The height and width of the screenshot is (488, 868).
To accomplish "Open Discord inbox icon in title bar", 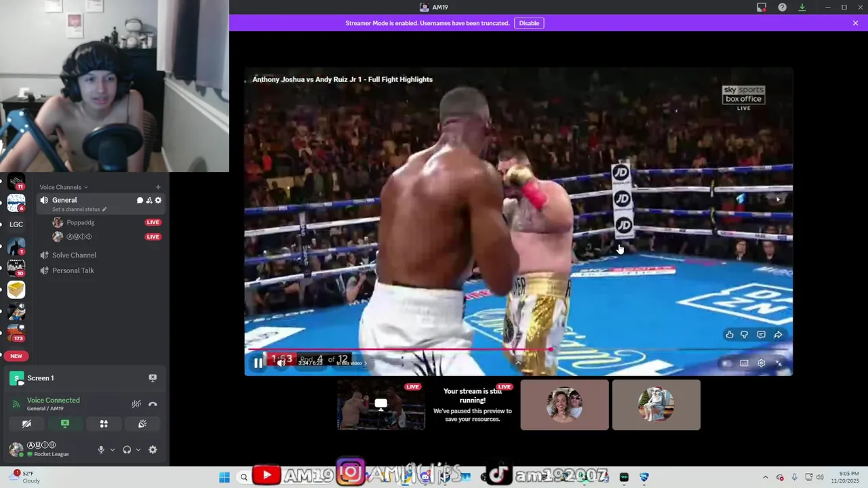I will tap(762, 7).
